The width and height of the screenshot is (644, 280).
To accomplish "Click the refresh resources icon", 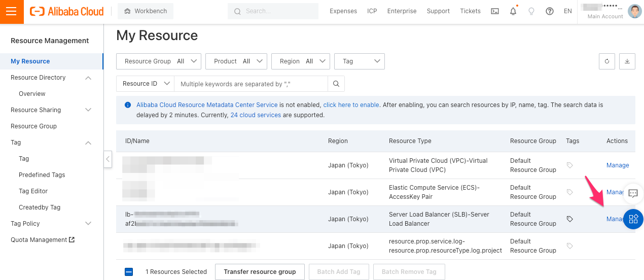I will tap(607, 61).
